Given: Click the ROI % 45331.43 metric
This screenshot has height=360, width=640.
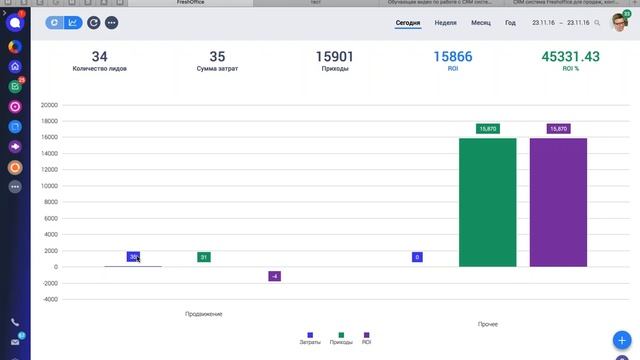Looking at the screenshot, I should [571, 61].
